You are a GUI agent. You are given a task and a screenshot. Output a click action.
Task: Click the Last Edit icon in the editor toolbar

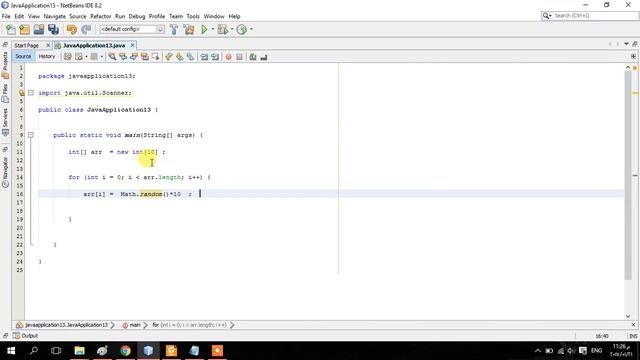click(x=68, y=57)
